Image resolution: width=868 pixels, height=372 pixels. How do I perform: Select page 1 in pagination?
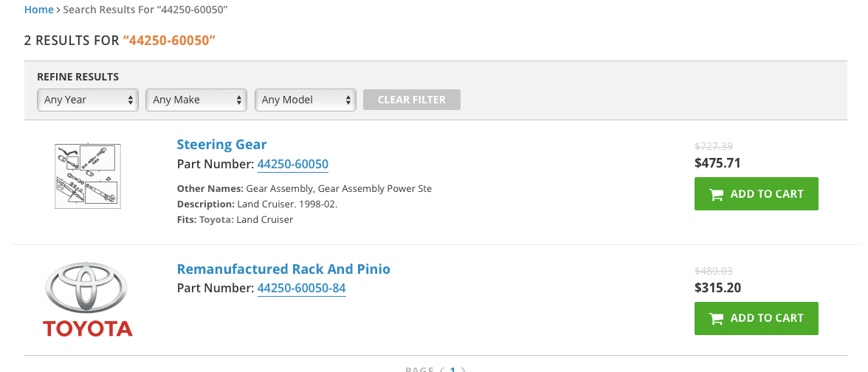point(452,370)
